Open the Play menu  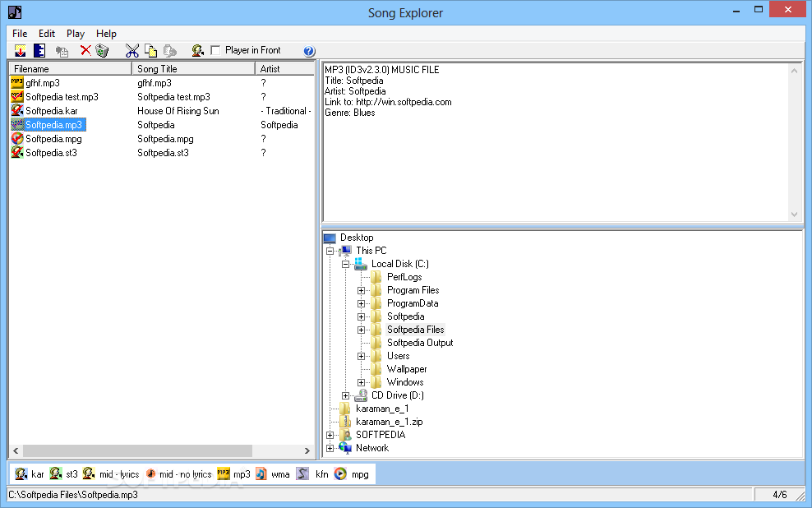click(x=75, y=34)
